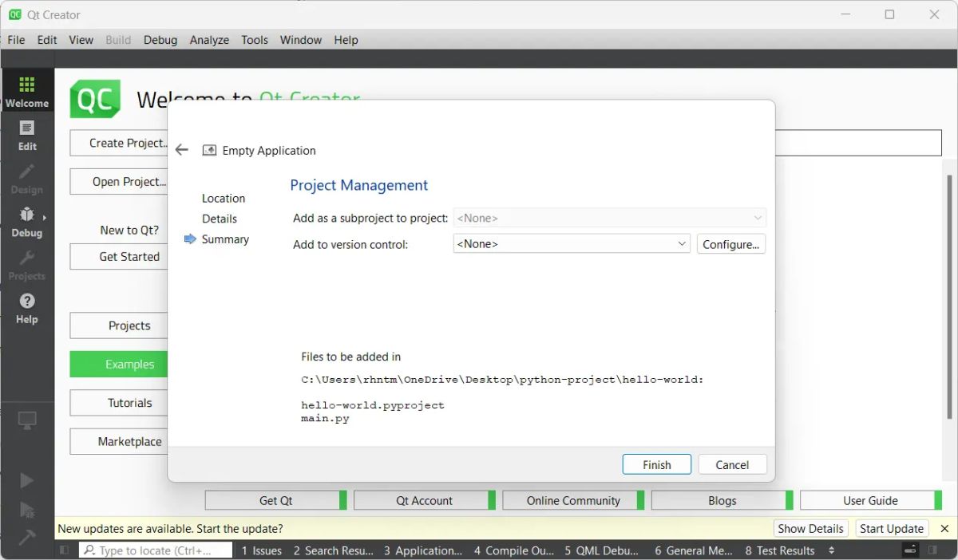The width and height of the screenshot is (958, 560).
Task: Open the Edit menu
Action: click(47, 40)
